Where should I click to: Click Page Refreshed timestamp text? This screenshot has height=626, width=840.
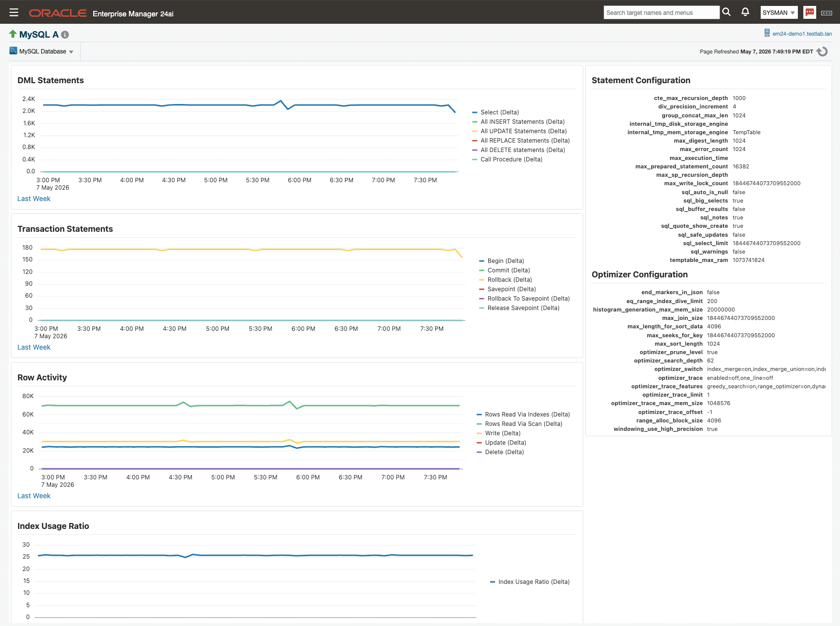[756, 52]
